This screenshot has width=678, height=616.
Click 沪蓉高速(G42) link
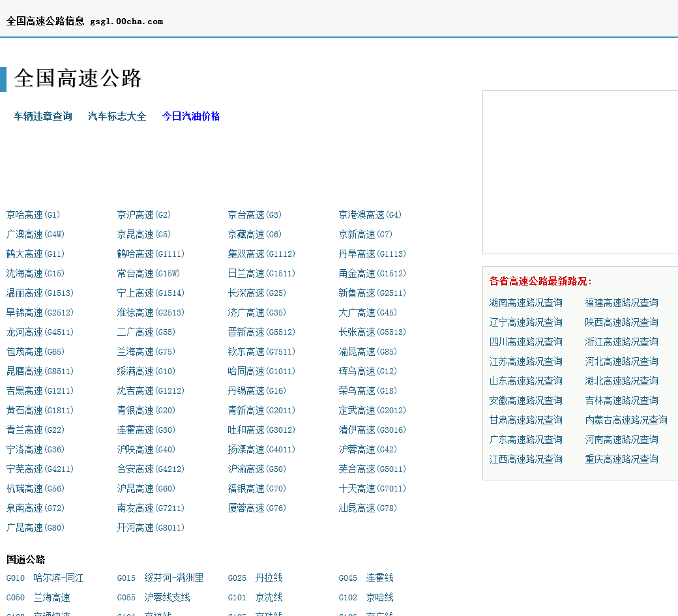point(368,450)
